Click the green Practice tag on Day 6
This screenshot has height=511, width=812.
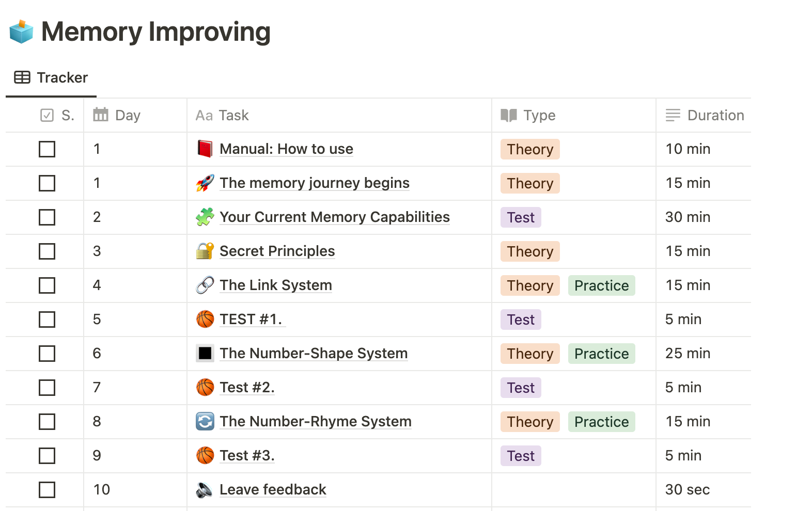(x=602, y=354)
